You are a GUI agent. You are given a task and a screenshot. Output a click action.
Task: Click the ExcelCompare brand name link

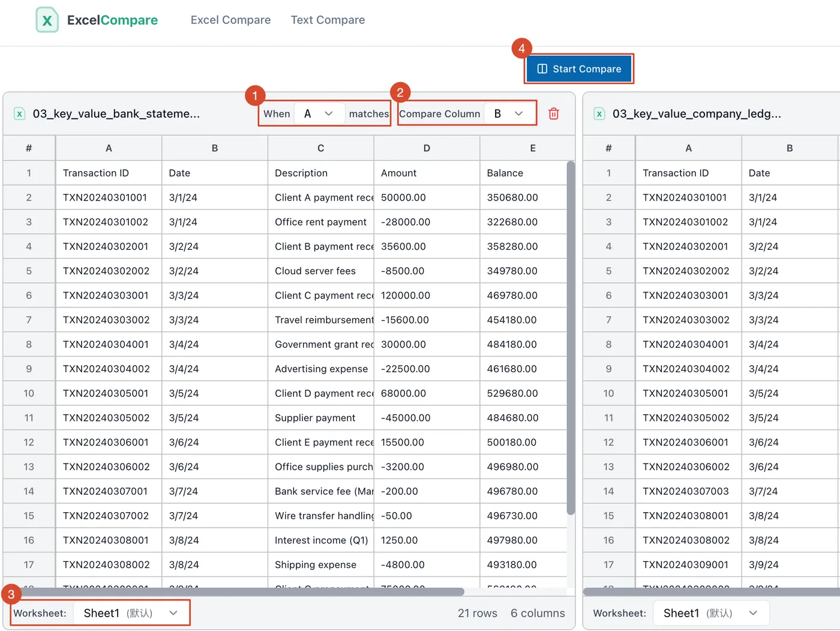[x=112, y=20]
